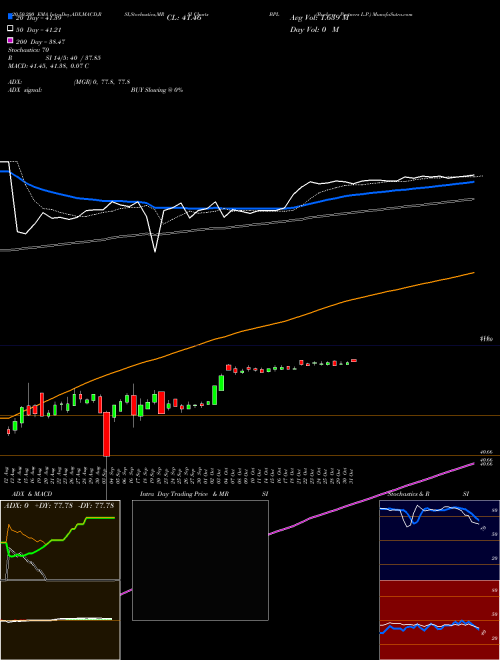Click the blue Stochastics sub-chart panel
The image size is (500, 660).
[x=439, y=540]
